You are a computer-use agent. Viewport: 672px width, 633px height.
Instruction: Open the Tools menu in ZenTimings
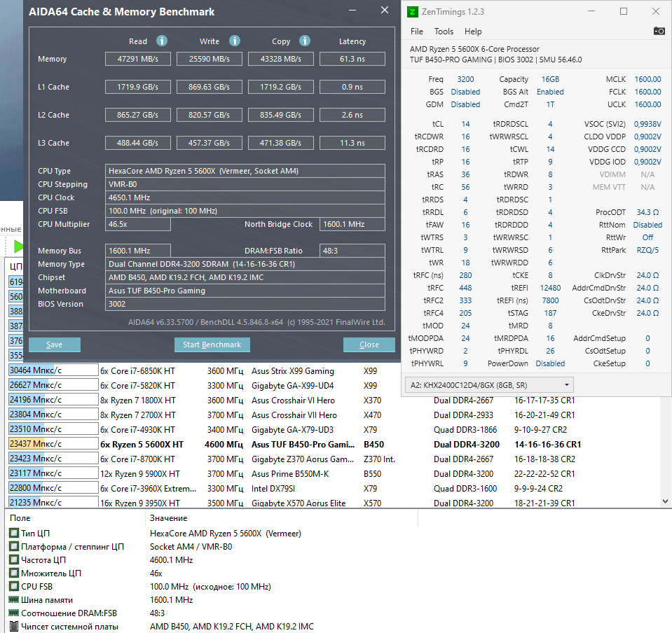pyautogui.click(x=444, y=32)
